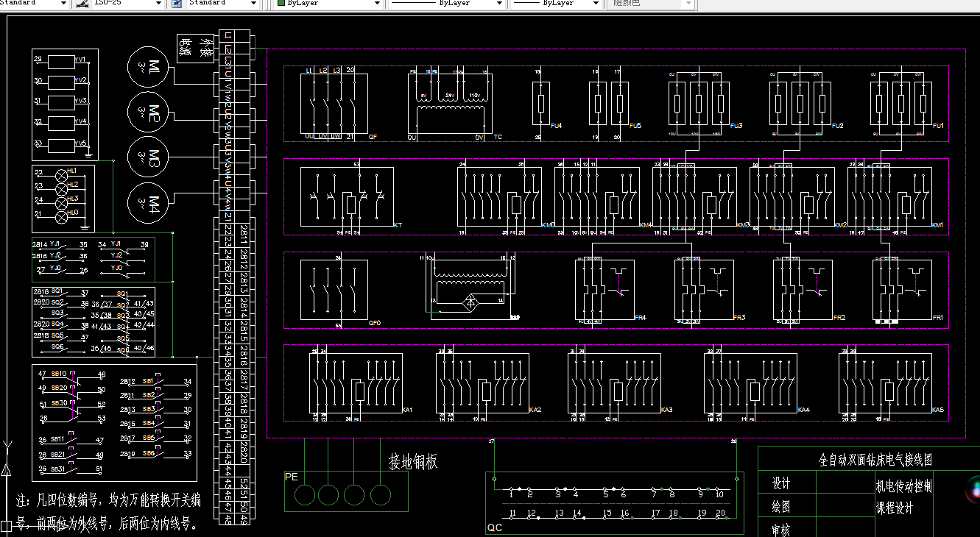
Task: Click the drawing title 全自动双面钻床电气接线图
Action: click(x=875, y=460)
